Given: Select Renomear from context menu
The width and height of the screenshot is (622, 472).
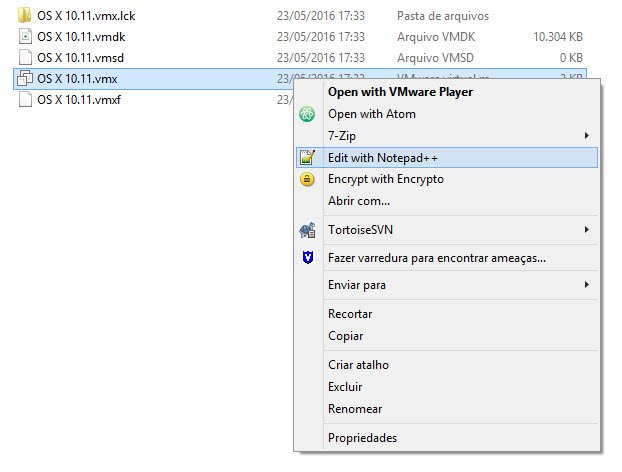Looking at the screenshot, I should tap(447, 409).
